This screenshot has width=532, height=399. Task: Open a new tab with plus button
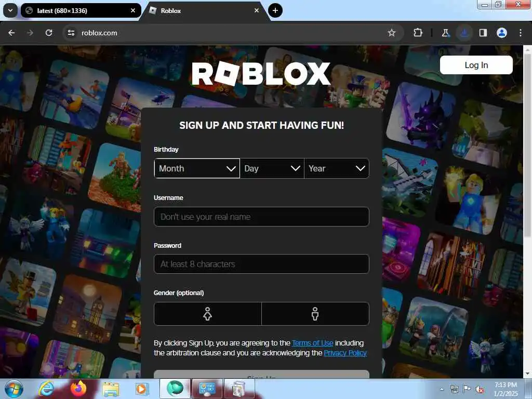[275, 10]
